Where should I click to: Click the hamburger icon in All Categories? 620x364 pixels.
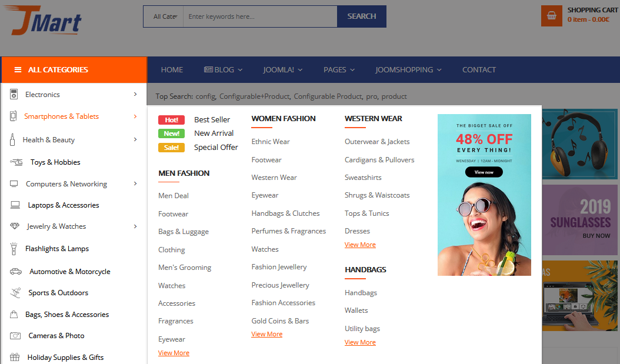18,70
